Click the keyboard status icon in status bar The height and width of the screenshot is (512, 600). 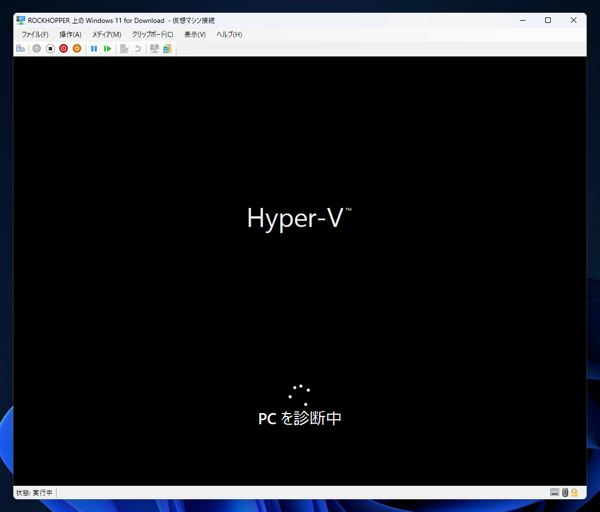point(554,492)
